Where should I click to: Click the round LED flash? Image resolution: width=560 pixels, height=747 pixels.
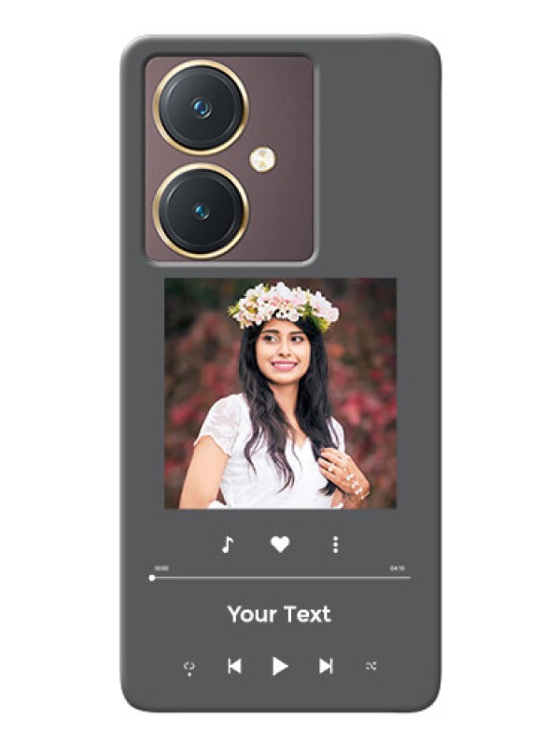pyautogui.click(x=262, y=159)
